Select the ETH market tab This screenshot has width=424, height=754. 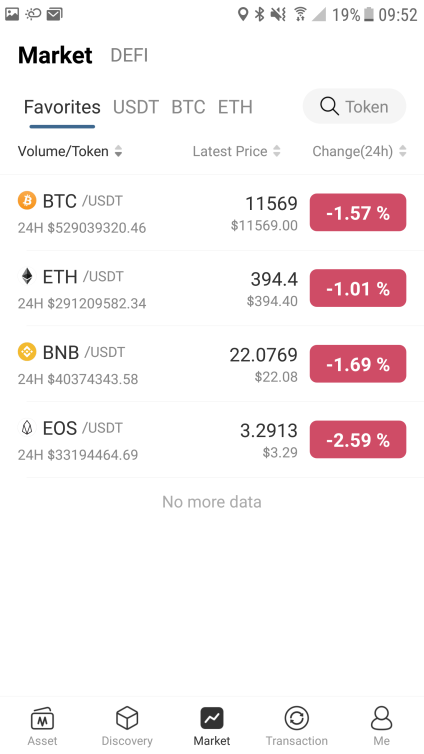click(x=235, y=107)
